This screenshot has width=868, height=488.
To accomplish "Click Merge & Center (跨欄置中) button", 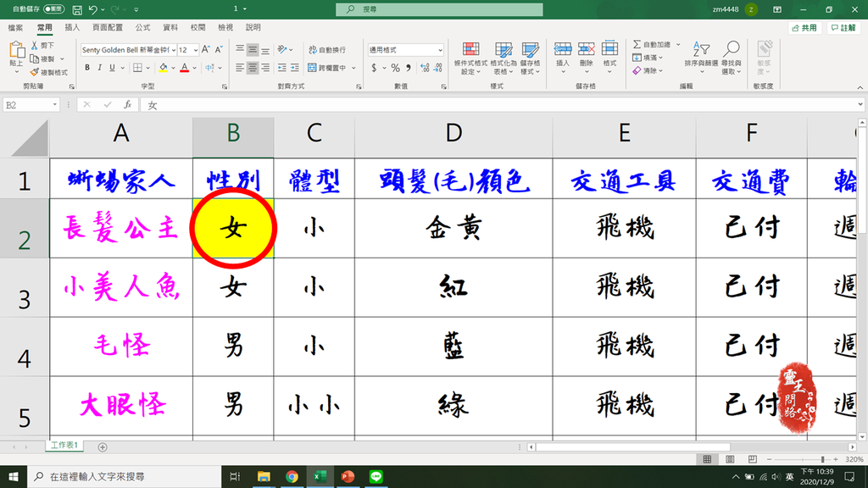I will click(x=327, y=68).
